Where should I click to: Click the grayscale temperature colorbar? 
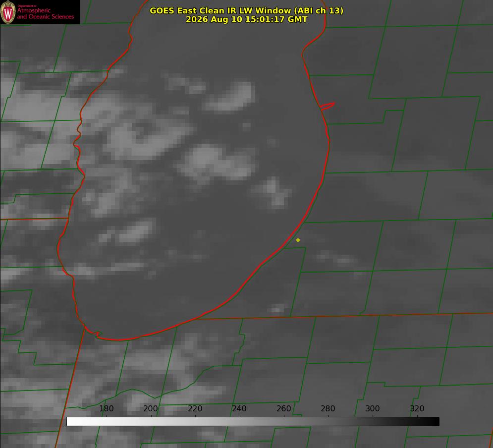click(253, 421)
